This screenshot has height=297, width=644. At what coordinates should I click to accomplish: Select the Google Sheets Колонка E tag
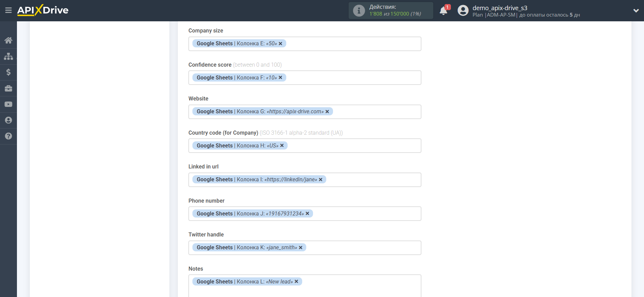point(239,43)
